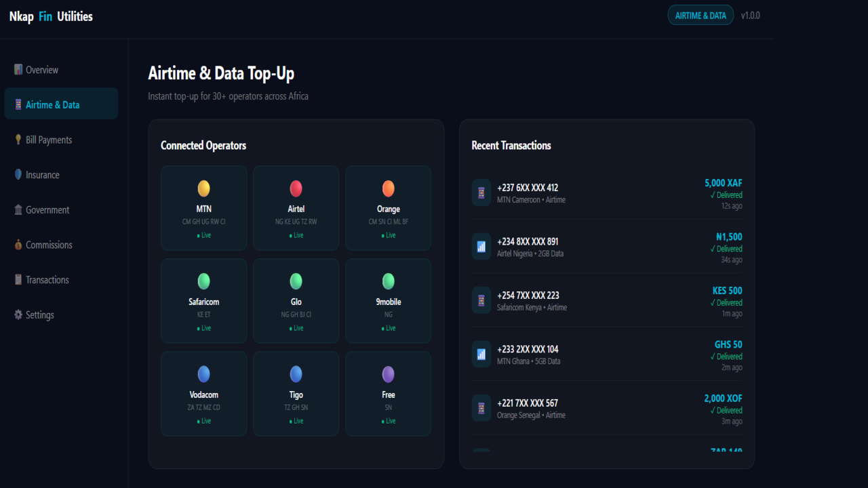Open the Transactions page from sidebar
The width and height of the screenshot is (868, 488).
(x=62, y=280)
